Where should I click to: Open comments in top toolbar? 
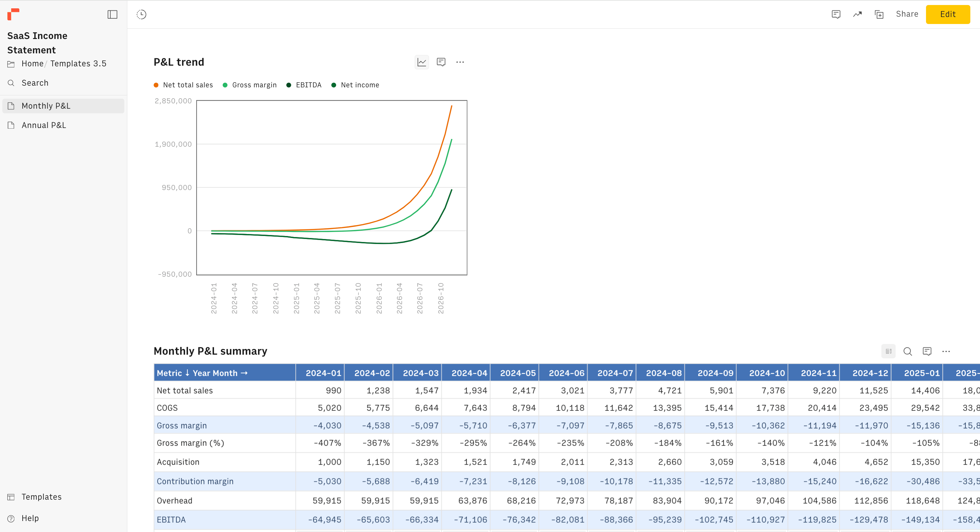point(836,14)
